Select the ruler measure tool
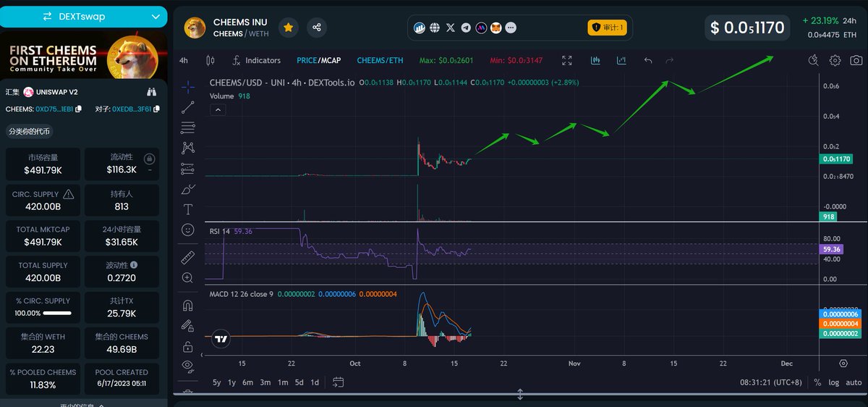 pyautogui.click(x=187, y=256)
